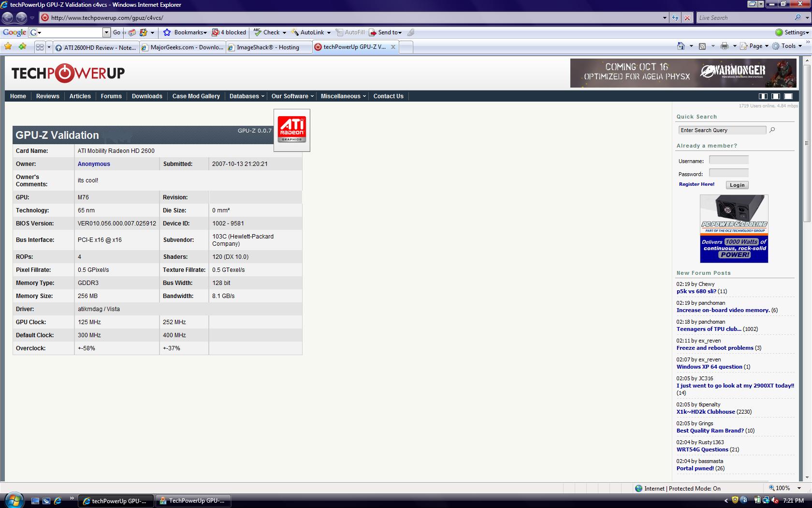Image resolution: width=812 pixels, height=508 pixels.
Task: Open Quick Tabs grid view icon
Action: [40, 47]
